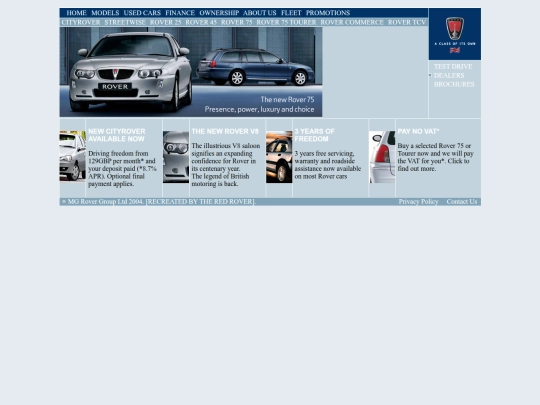Click 'Driving freedom from 129GBP per month' text

(x=122, y=169)
